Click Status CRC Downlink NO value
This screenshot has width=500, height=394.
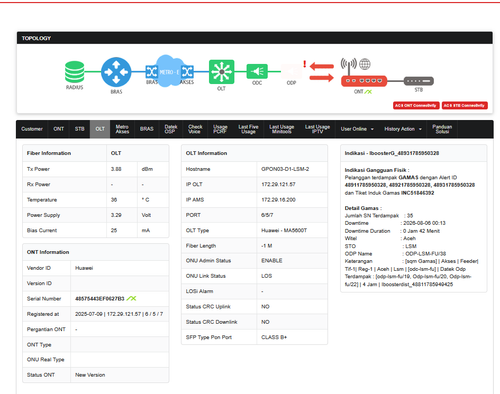[265, 322]
